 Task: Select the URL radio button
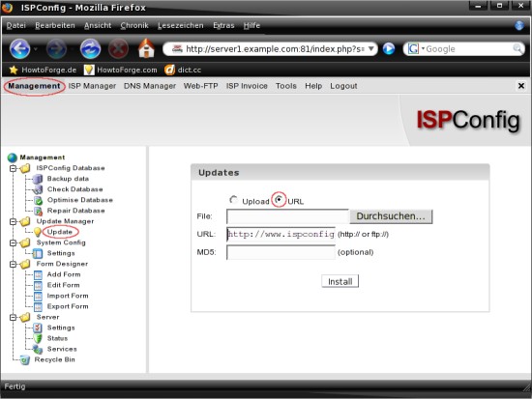click(x=279, y=199)
